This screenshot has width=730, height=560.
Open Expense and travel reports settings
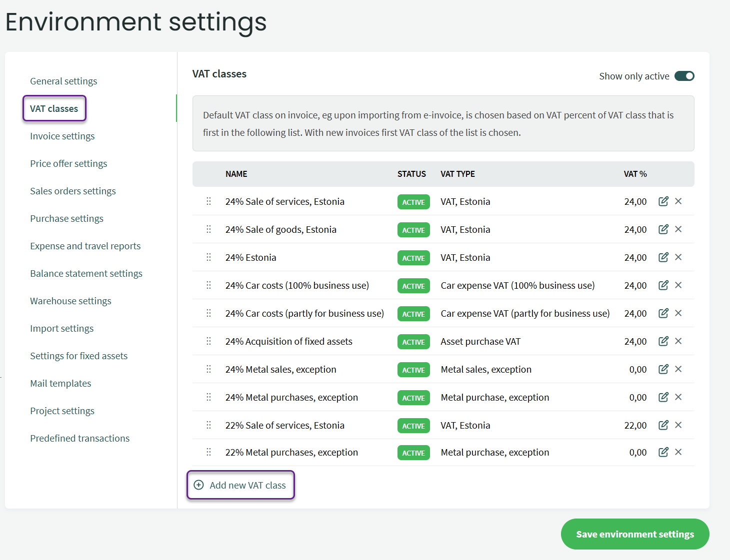pyautogui.click(x=85, y=246)
